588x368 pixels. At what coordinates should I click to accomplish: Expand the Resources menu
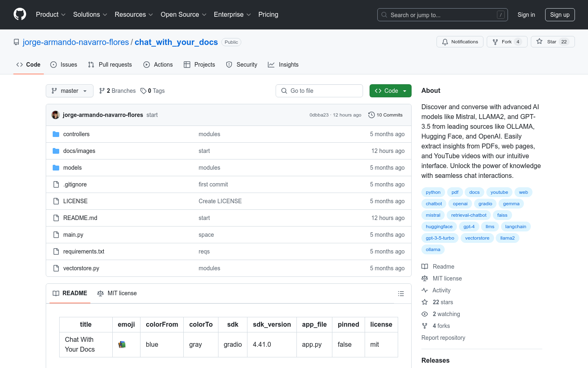coord(134,14)
